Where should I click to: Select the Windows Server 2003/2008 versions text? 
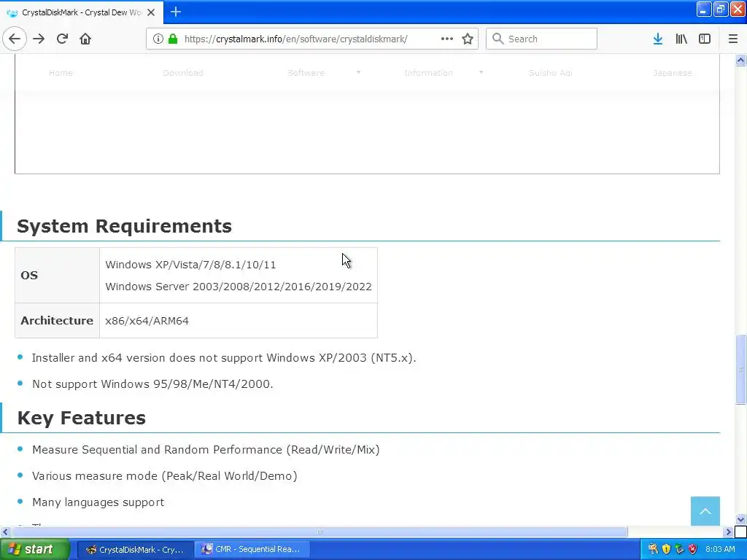point(239,287)
